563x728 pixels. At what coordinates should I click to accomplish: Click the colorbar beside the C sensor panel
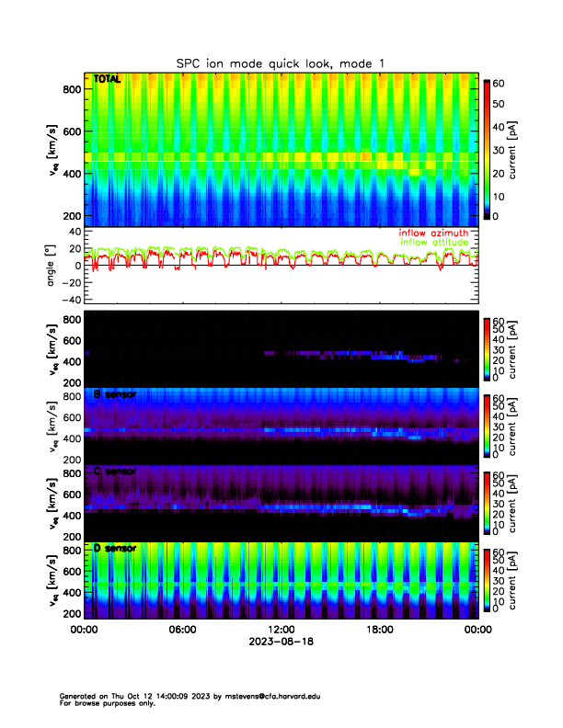(487, 502)
